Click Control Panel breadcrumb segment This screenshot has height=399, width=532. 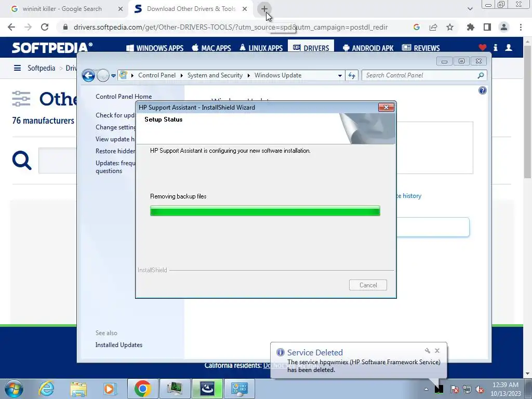click(157, 75)
